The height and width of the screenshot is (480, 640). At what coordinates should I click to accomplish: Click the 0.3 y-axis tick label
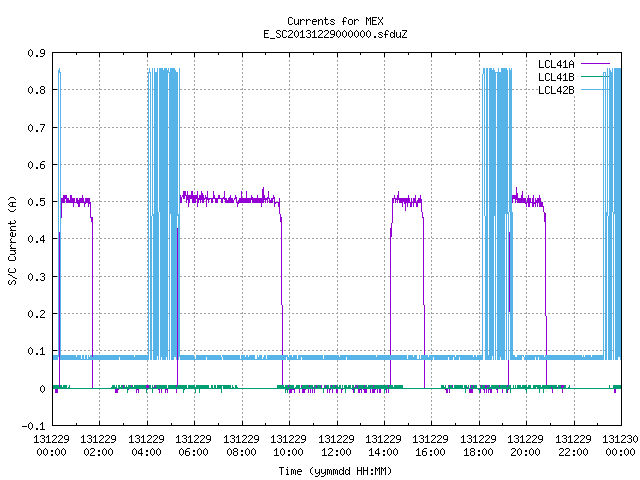click(37, 277)
